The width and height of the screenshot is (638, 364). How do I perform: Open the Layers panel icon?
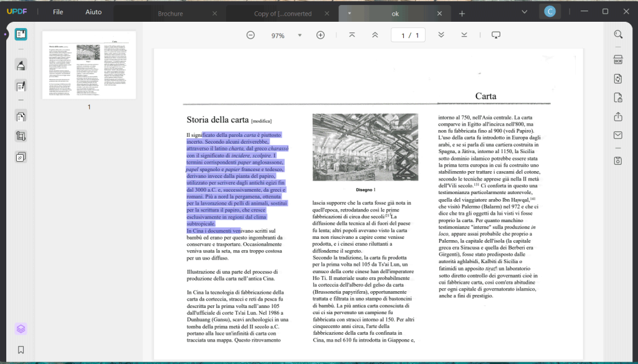pyautogui.click(x=21, y=329)
